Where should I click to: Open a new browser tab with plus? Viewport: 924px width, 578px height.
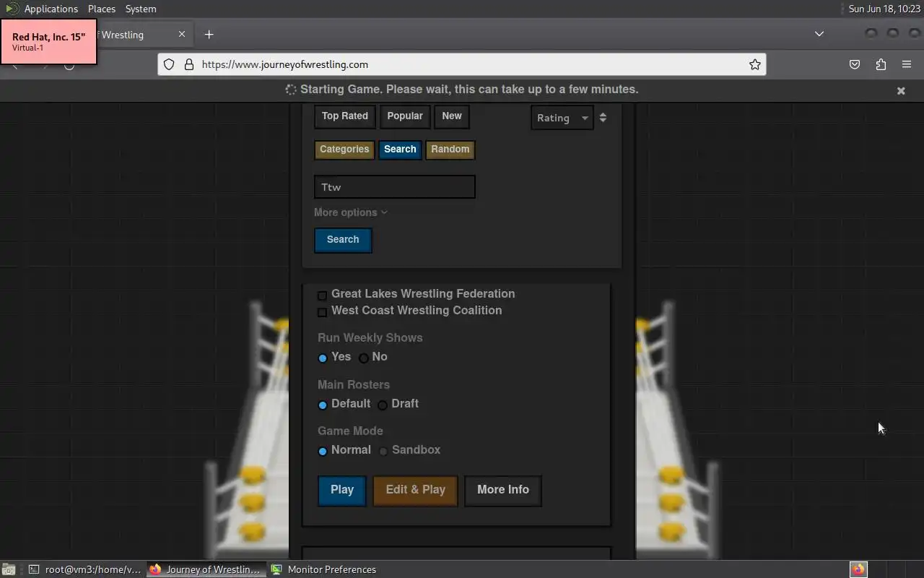click(209, 35)
